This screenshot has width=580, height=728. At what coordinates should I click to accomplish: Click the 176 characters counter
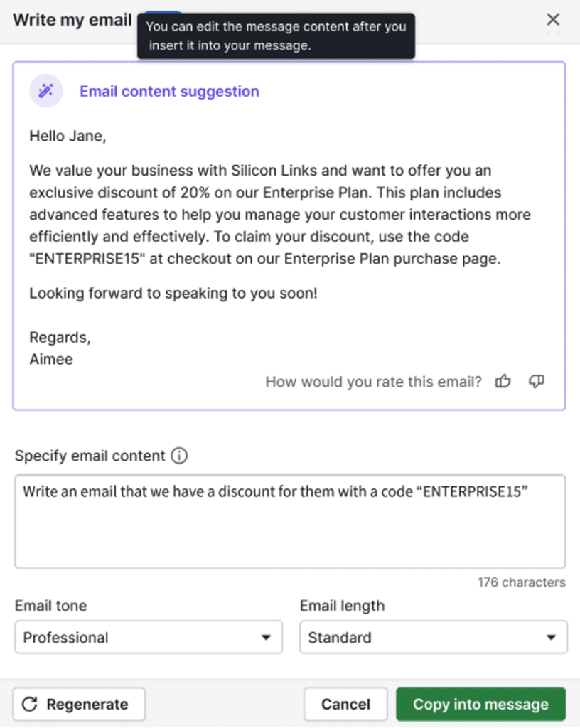tap(521, 582)
